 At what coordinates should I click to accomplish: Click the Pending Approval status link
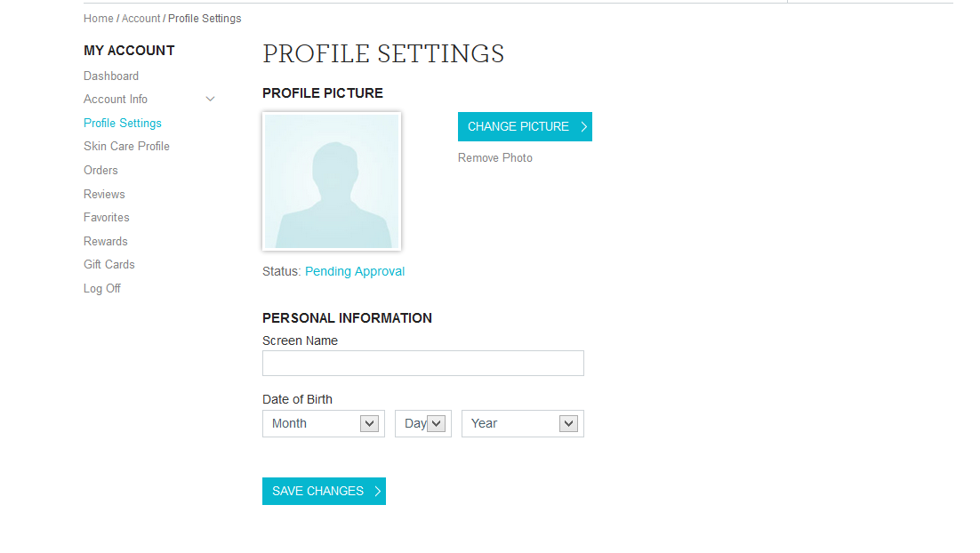pos(355,272)
